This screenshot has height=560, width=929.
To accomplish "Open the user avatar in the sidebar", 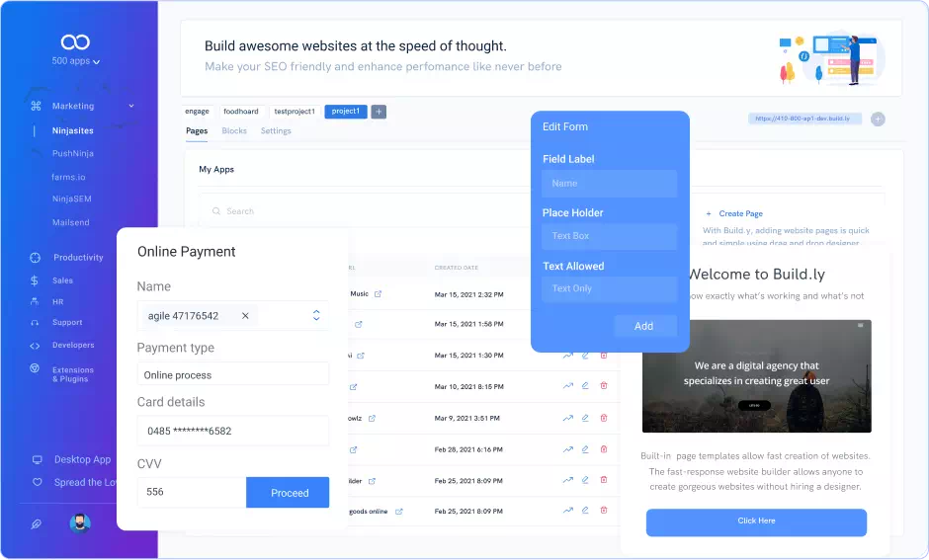I will click(80, 523).
